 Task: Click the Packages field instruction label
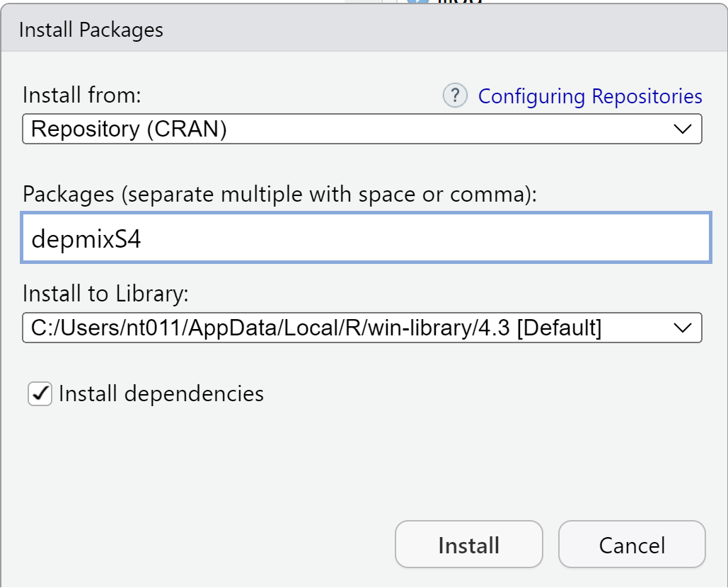coord(279,194)
